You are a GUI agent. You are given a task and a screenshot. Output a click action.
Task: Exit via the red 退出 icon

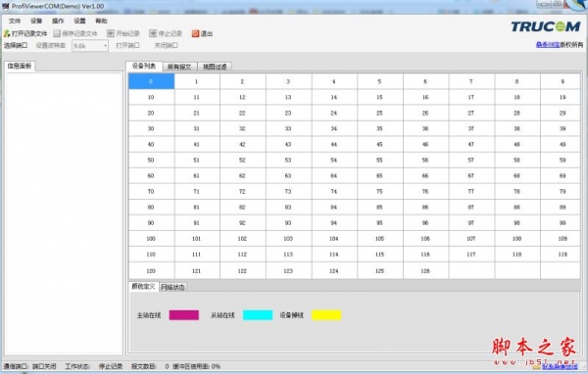click(195, 33)
